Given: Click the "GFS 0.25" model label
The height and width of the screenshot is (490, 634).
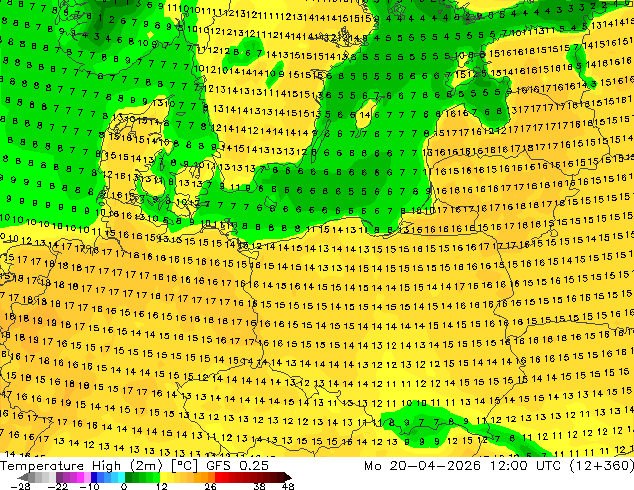Looking at the screenshot, I should click(237, 466).
